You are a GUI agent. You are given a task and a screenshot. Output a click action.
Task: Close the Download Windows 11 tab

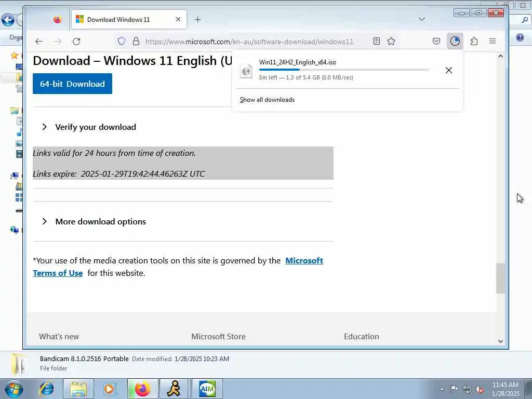click(178, 20)
